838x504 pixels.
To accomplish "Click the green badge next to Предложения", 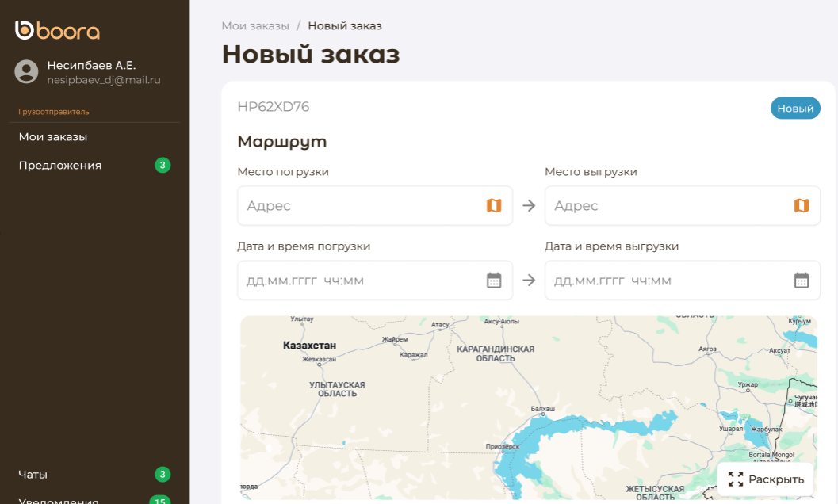I will tap(163, 166).
